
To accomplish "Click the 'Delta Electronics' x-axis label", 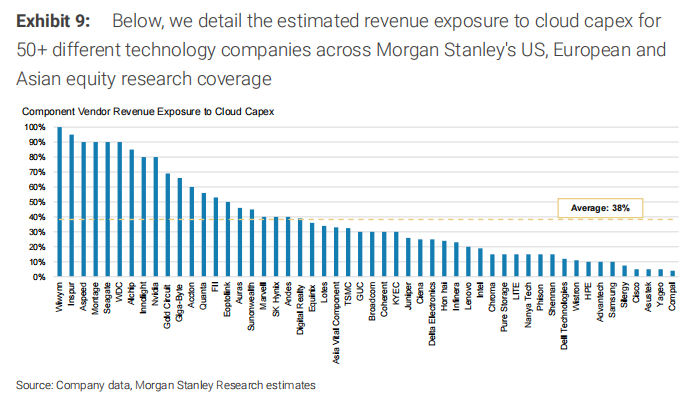I will point(432,314).
